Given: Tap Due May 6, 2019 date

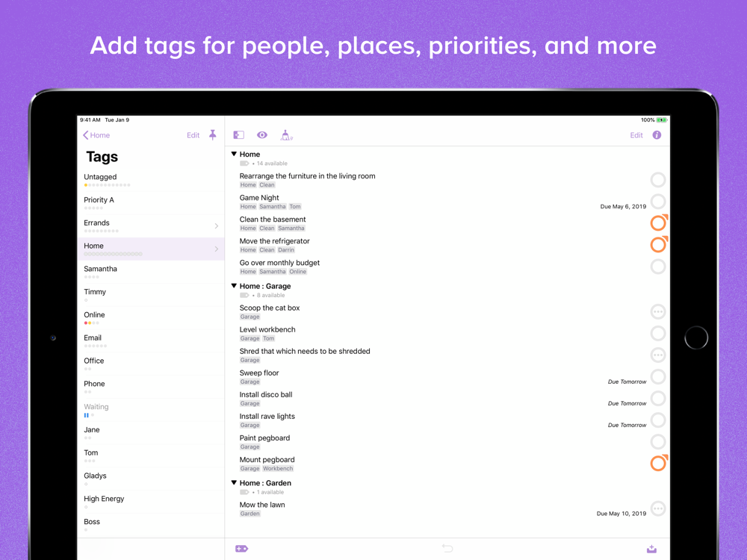Looking at the screenshot, I should [x=623, y=207].
